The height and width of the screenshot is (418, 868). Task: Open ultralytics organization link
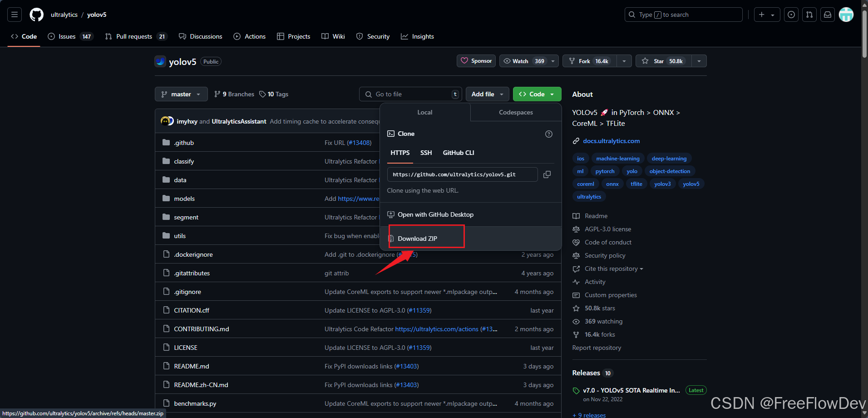pos(64,15)
